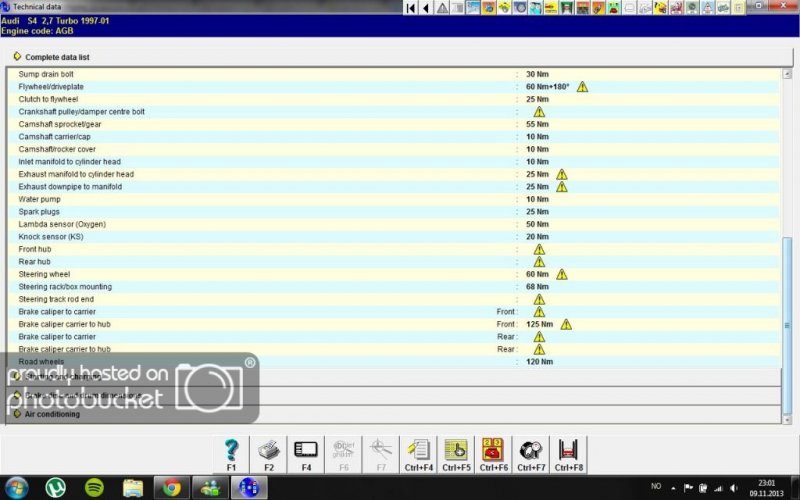This screenshot has height=500, width=800.
Task: Collapse the Complete data list section
Action: 17,57
